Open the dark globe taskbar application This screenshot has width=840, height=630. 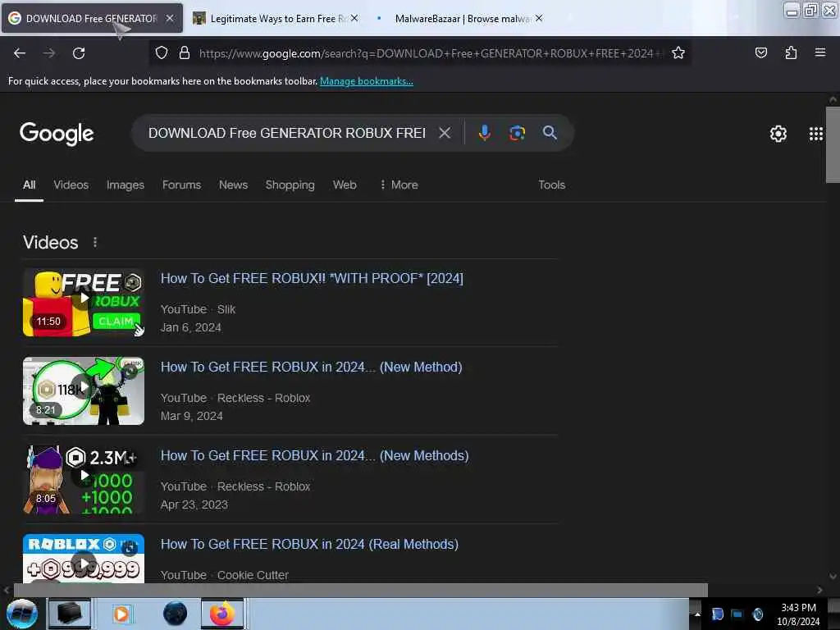coord(175,614)
